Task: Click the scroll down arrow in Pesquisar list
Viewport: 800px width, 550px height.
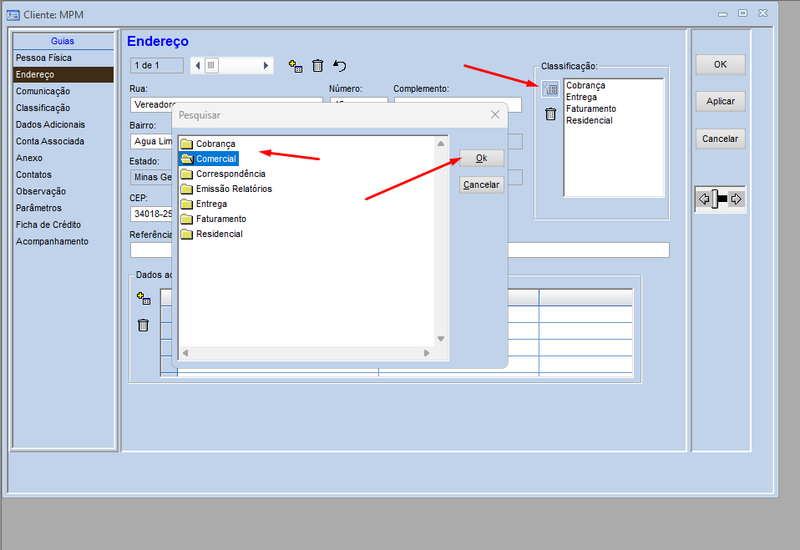Action: coord(441,339)
